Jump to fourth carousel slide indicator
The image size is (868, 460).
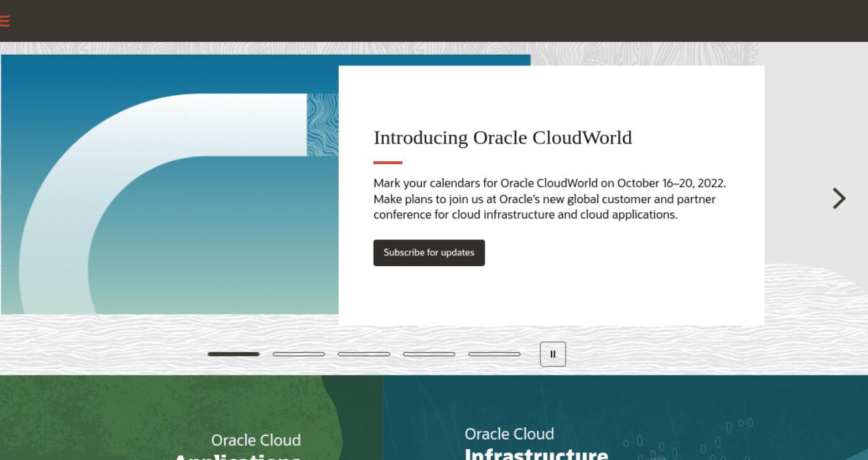[429, 354]
